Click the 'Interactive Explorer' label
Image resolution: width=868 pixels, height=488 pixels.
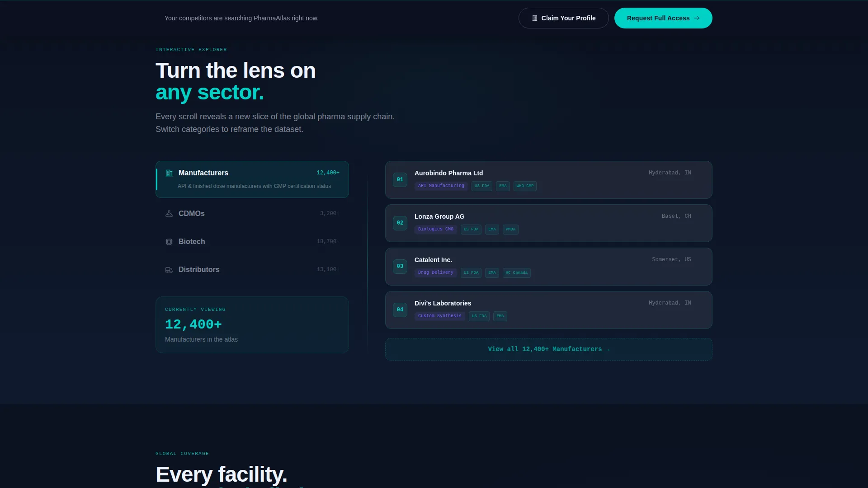191,50
